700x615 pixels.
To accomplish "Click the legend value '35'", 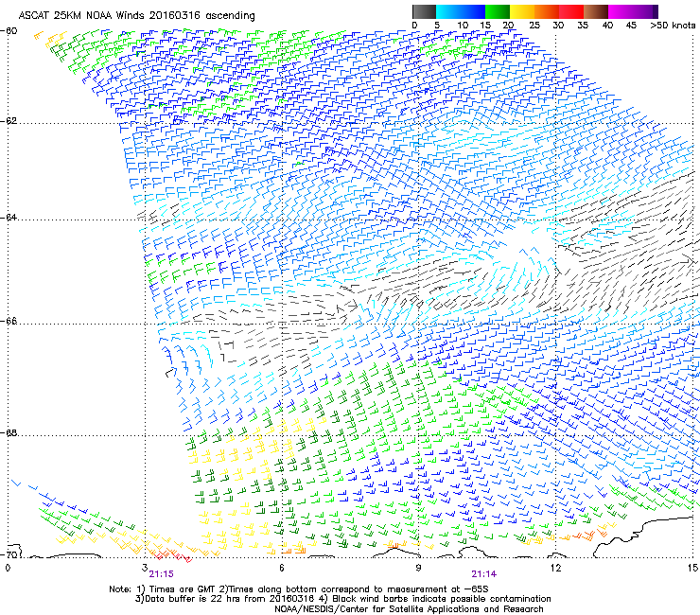I will (583, 26).
